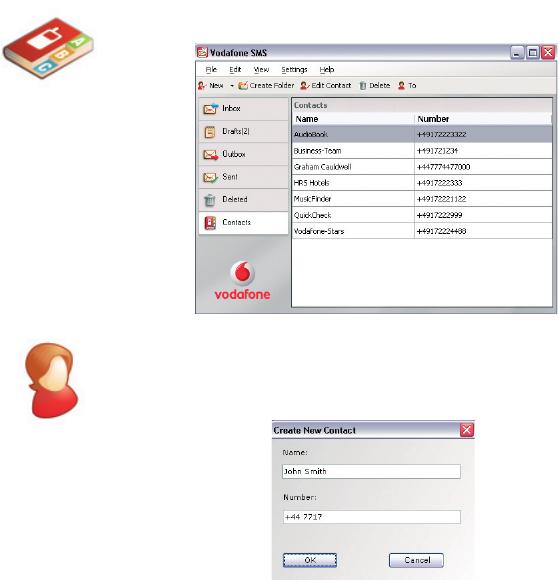Minimize the Vodafone SMS window

517,53
